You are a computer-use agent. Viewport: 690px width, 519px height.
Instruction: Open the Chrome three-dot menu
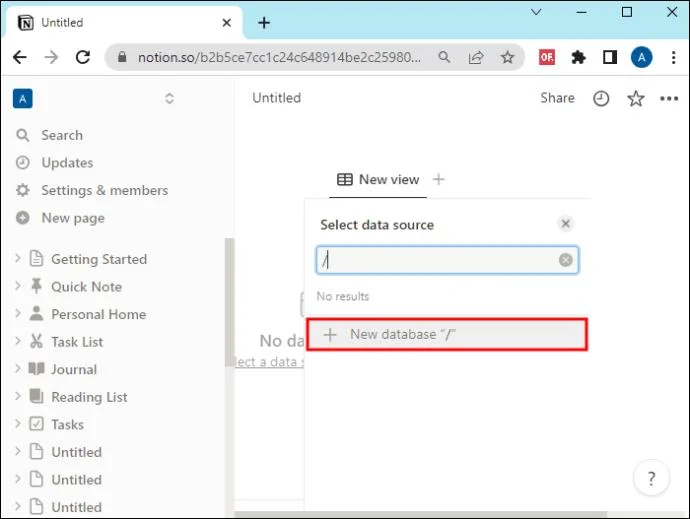[673, 57]
